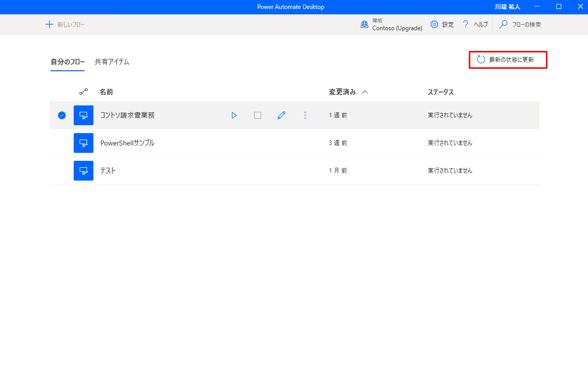This screenshot has width=588, height=380.
Task: Click the status of PowerShellサンプル row
Action: pos(450,143)
